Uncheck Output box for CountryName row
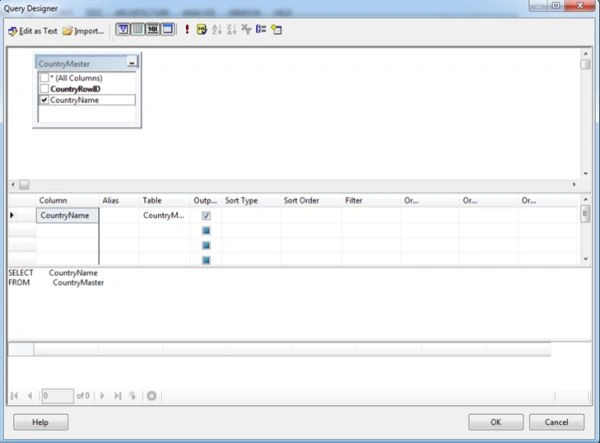The height and width of the screenshot is (443, 600). pos(206,216)
